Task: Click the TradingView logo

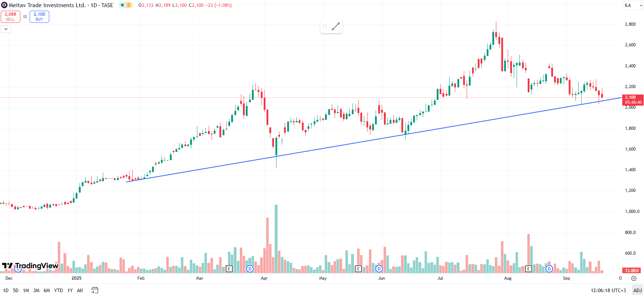Action: point(30,266)
